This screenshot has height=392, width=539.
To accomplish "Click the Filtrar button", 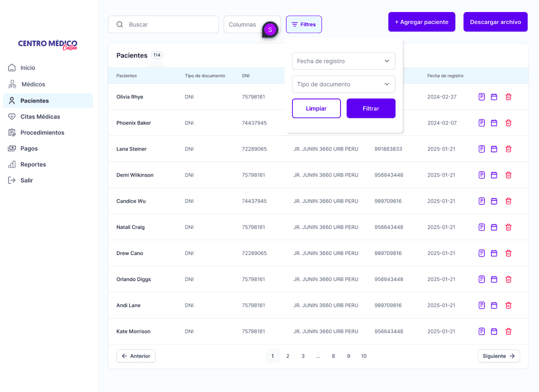I will (x=371, y=108).
